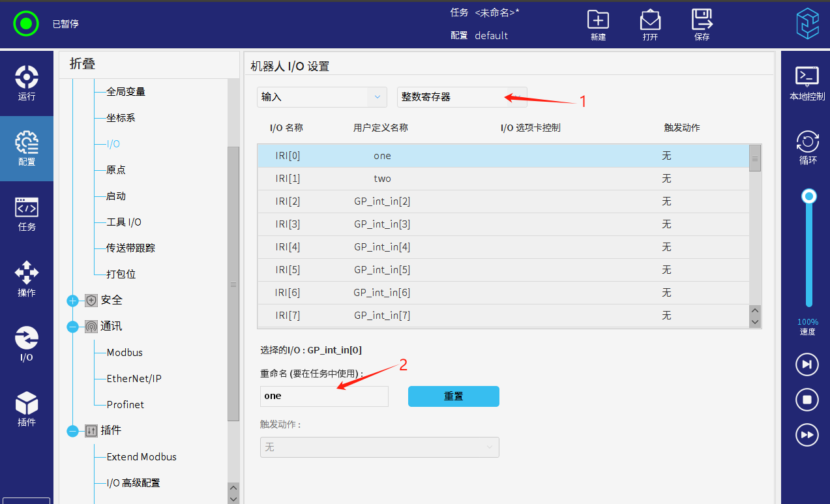Select 全局变量 in the configuration tree
Viewport: 830px width, 504px height.
[126, 92]
